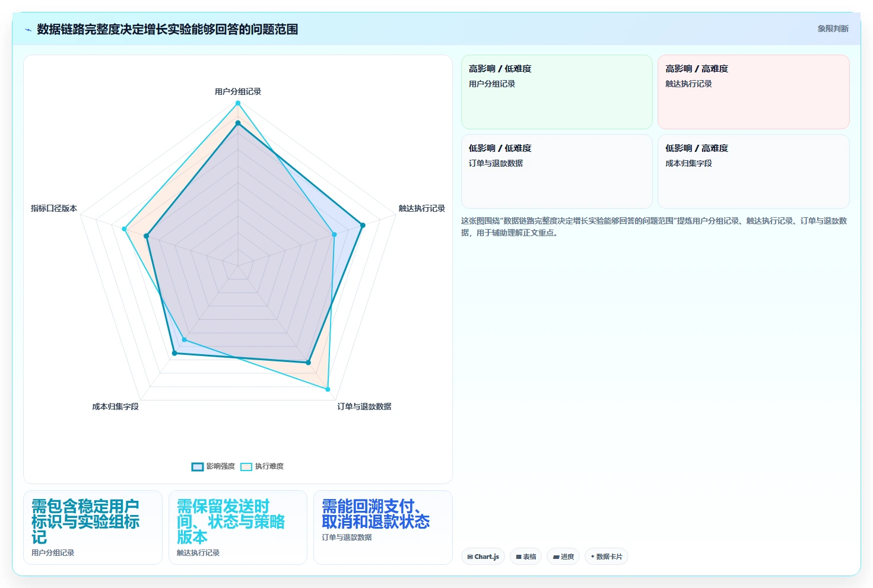This screenshot has height=588, width=873.
Task: Open the 高影响 / 高难度 quadrant card
Action: pos(754,92)
